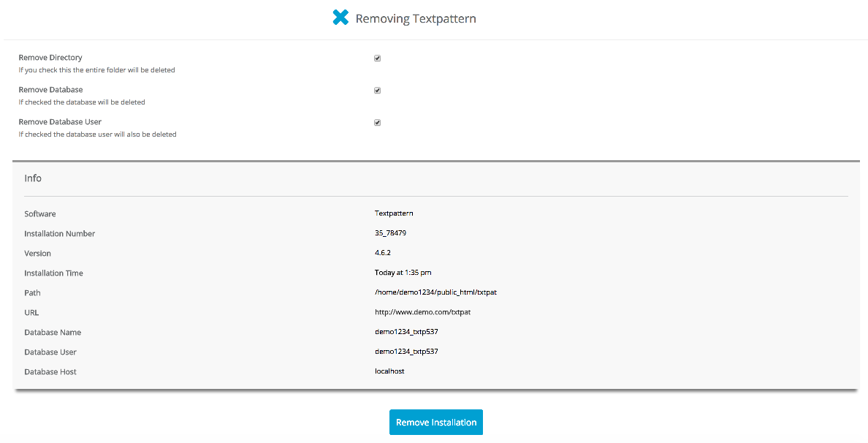The height and width of the screenshot is (443, 868).
Task: Click the 'Version' field label
Action: click(x=38, y=254)
